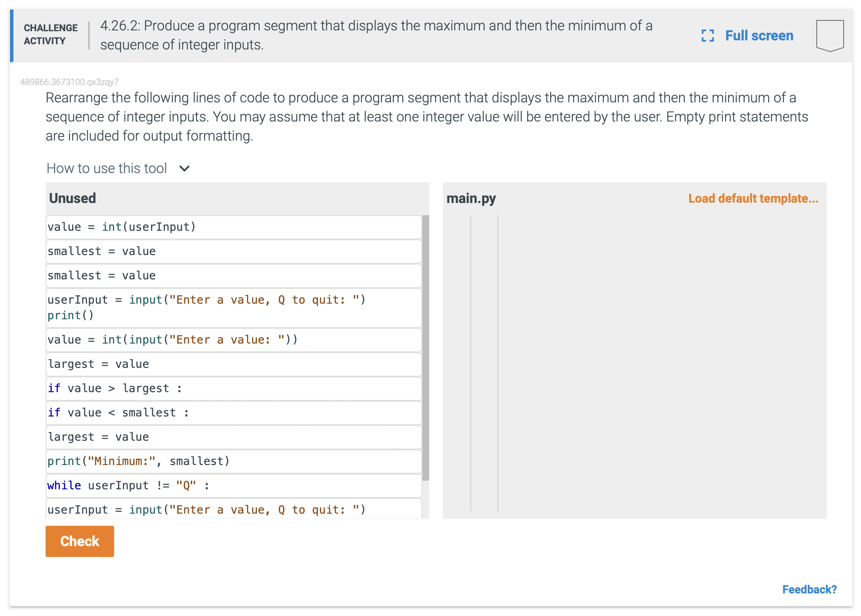Click inside the main.py editor area

point(629,347)
